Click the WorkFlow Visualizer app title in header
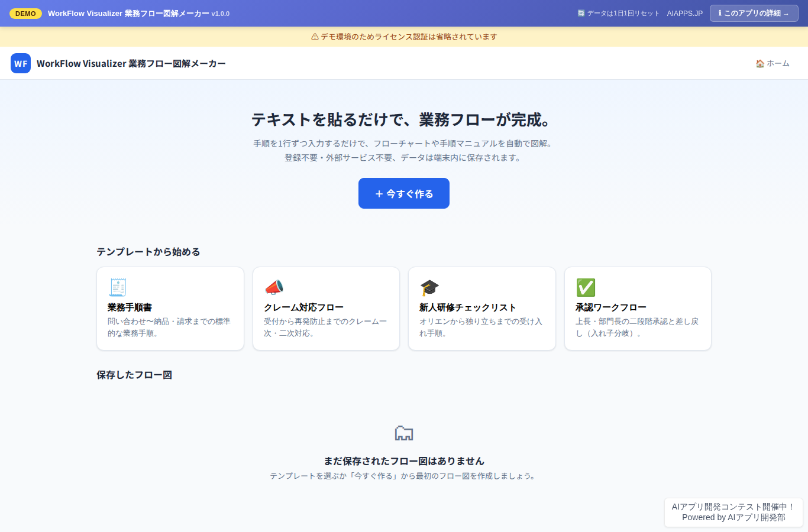The height and width of the screenshot is (532, 808). (131, 63)
